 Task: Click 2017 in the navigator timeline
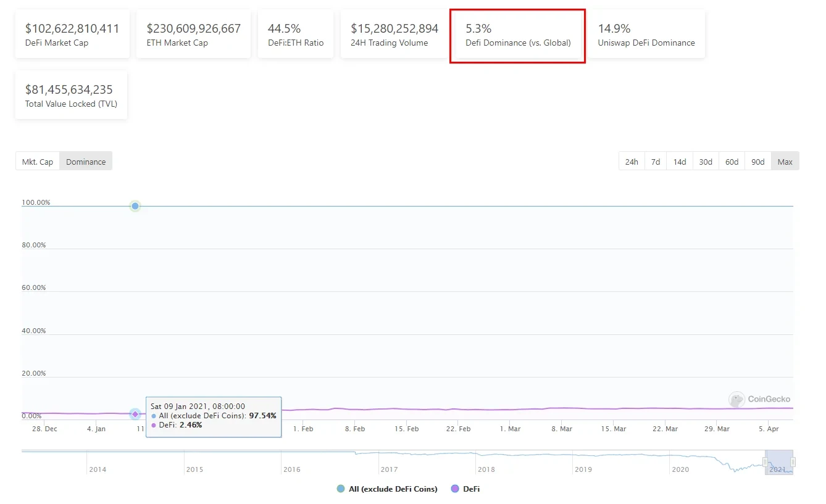point(389,469)
